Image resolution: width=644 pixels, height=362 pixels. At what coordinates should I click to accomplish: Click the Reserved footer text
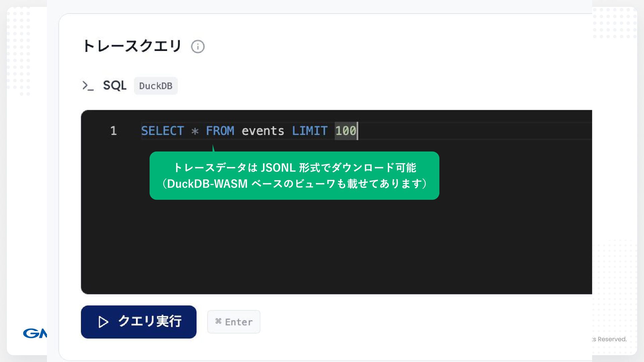pyautogui.click(x=612, y=339)
